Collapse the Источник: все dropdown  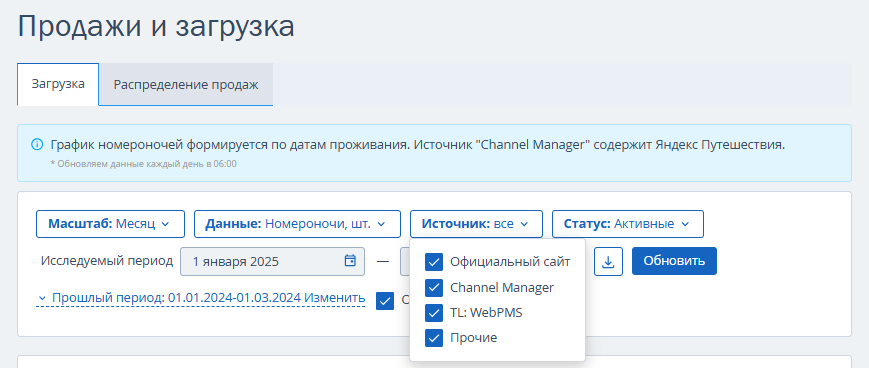coord(476,224)
